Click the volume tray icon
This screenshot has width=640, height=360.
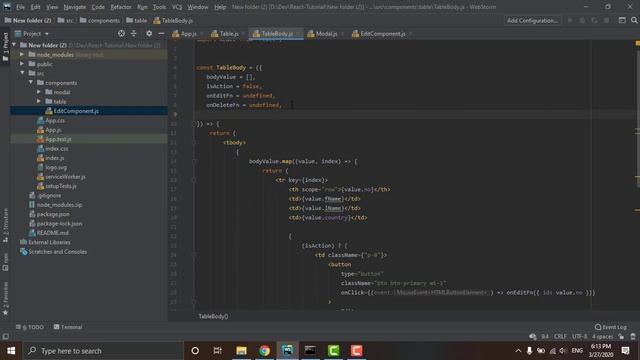tap(563, 351)
